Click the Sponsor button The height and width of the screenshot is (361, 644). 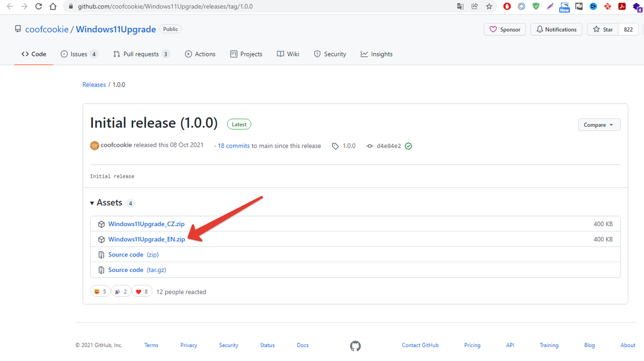click(x=505, y=30)
